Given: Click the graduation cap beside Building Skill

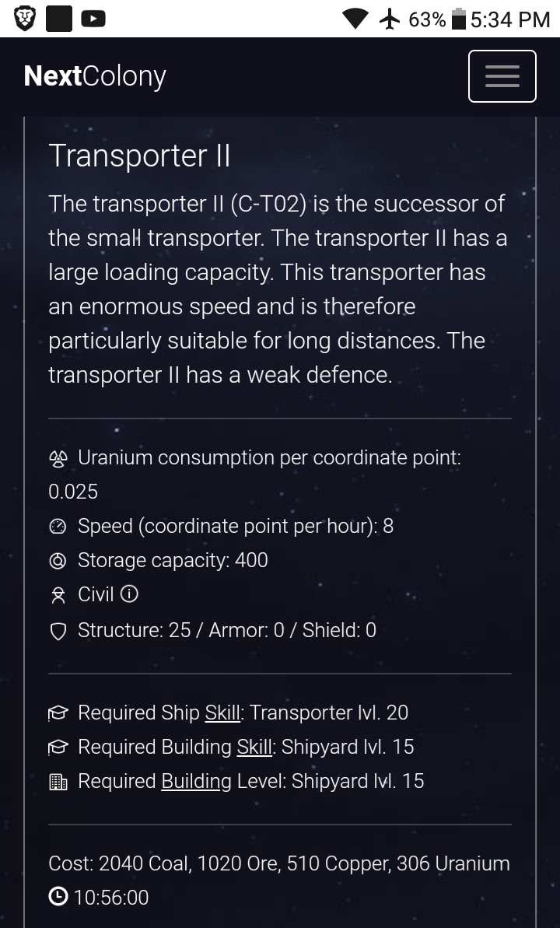Looking at the screenshot, I should [58, 748].
